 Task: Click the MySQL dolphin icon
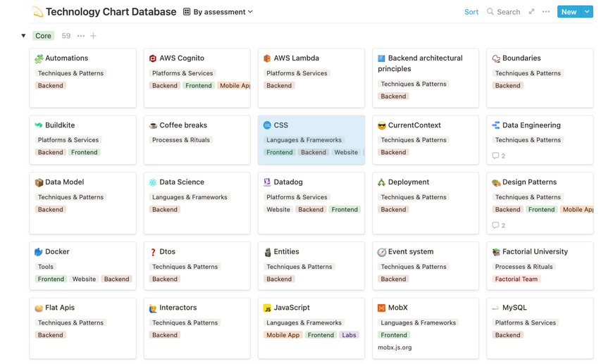coord(496,308)
